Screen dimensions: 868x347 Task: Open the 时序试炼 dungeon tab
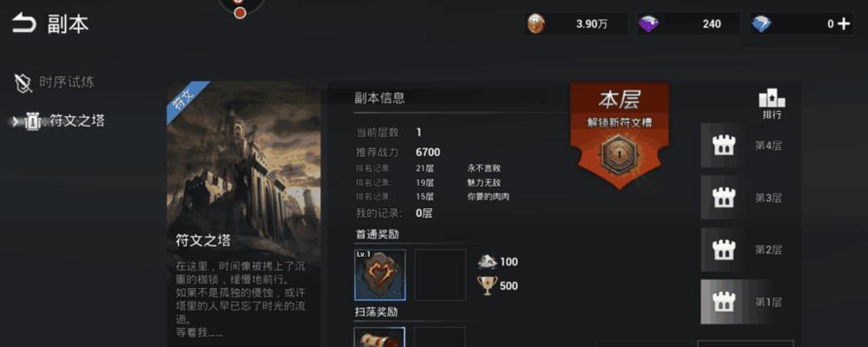(54, 83)
